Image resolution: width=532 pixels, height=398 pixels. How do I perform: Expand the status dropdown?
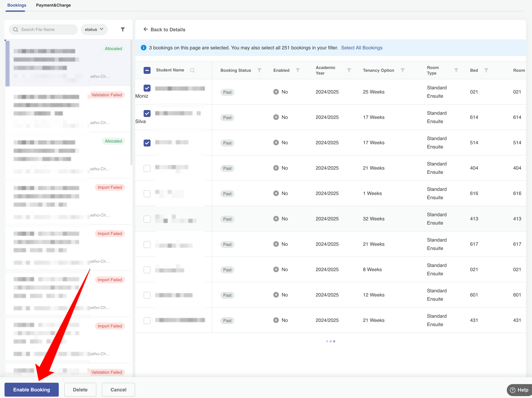94,29
